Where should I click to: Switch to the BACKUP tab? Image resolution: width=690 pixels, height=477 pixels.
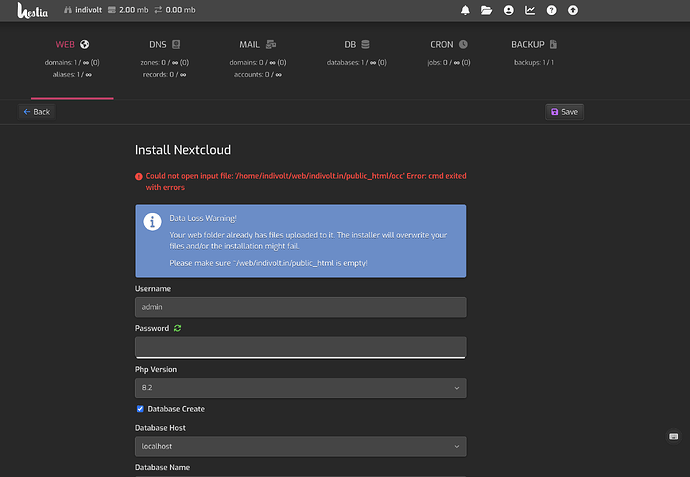pos(534,44)
